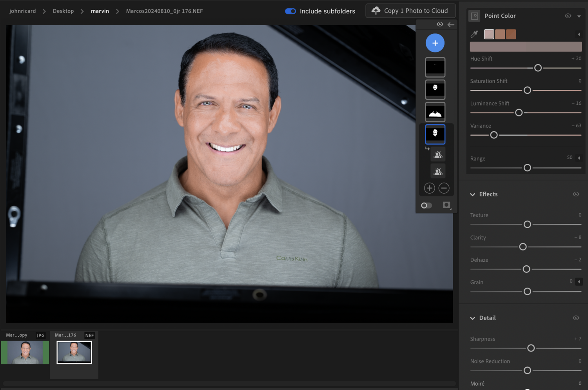Hide the Effects panel with eye icon
Viewport: 588px width, 390px height.
pyautogui.click(x=576, y=194)
